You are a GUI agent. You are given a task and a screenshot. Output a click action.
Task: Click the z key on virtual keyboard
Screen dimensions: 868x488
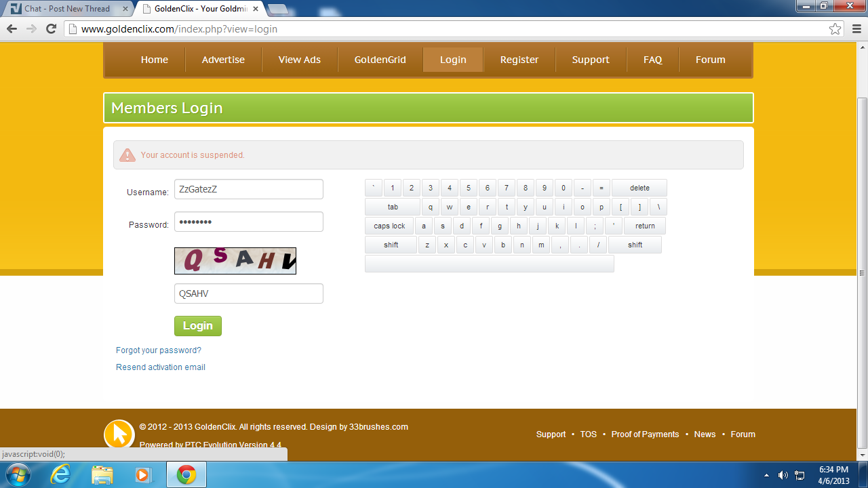point(427,245)
